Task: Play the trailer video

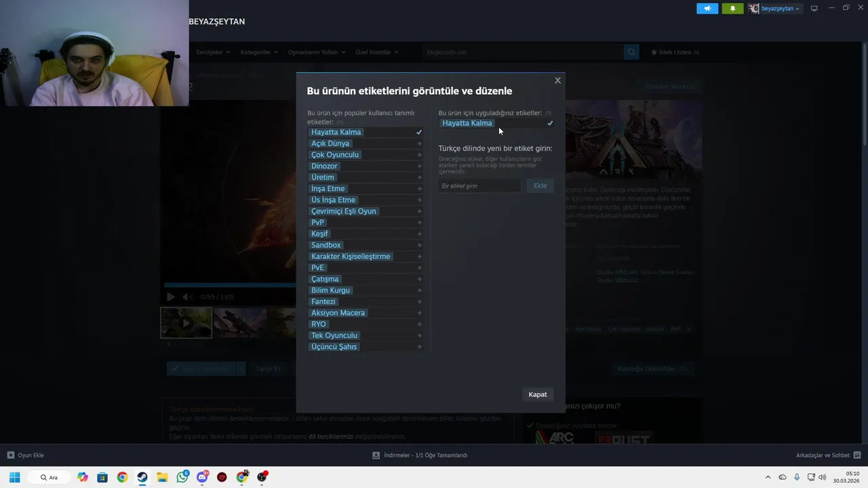Action: point(170,297)
